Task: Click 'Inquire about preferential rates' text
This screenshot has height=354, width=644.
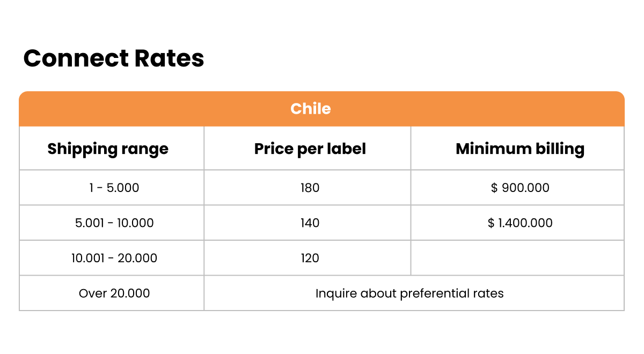Action: point(409,293)
